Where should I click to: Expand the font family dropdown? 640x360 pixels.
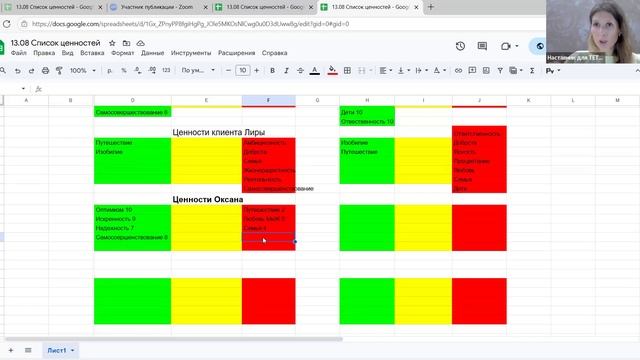point(198,71)
